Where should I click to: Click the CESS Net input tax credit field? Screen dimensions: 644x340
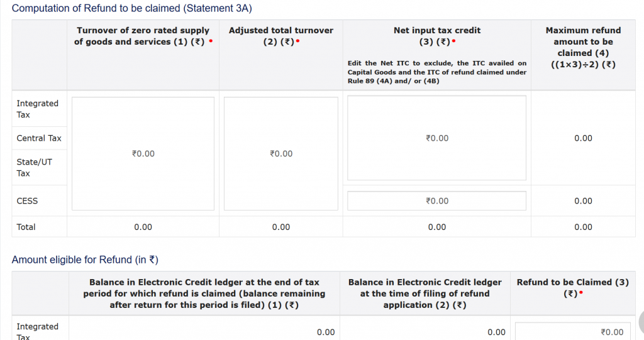tap(436, 201)
